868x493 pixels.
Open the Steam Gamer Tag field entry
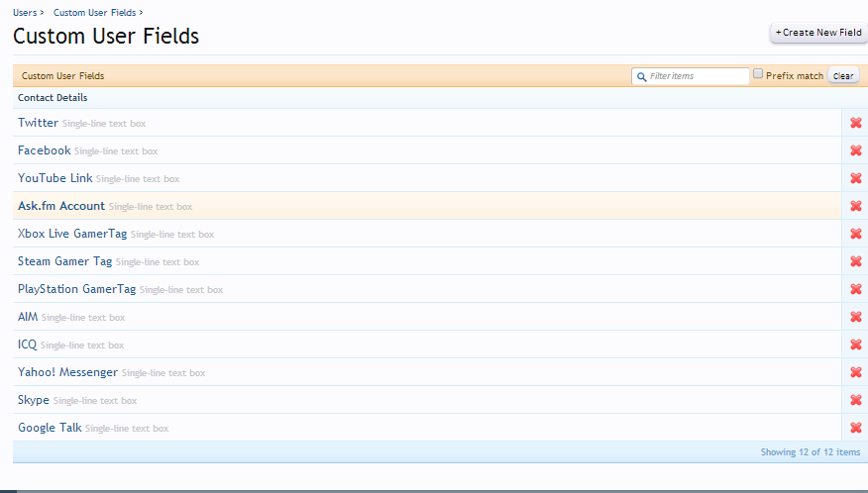pos(64,260)
